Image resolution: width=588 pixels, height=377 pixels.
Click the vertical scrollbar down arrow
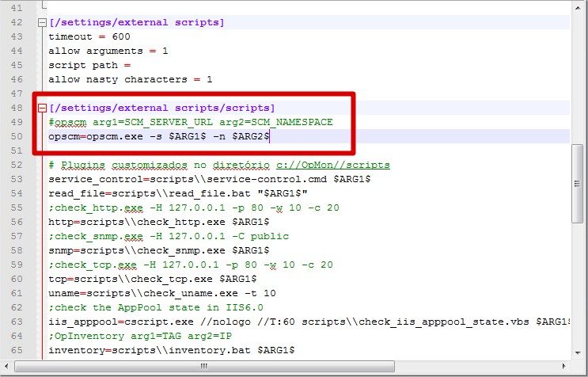[x=579, y=353]
